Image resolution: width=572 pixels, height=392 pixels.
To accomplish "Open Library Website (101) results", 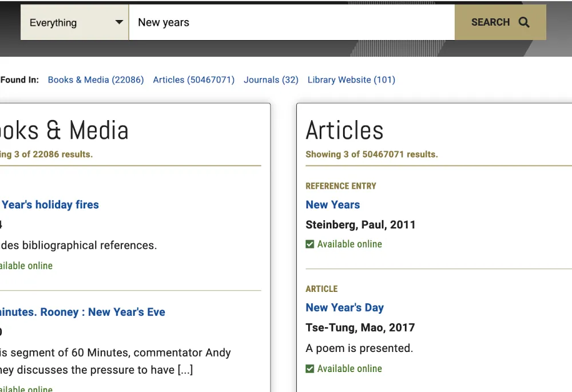I will pyautogui.click(x=351, y=80).
